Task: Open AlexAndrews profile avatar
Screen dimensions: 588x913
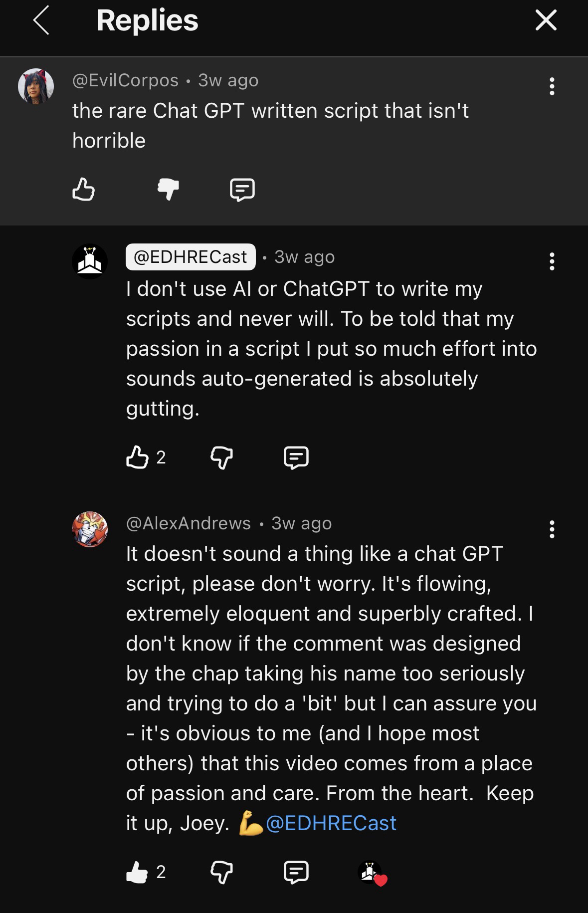Action: tap(90, 529)
